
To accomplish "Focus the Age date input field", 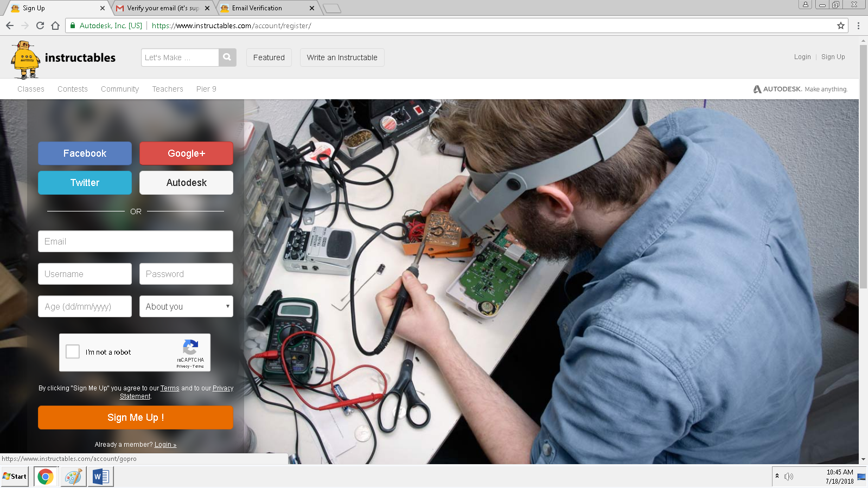I will point(85,306).
